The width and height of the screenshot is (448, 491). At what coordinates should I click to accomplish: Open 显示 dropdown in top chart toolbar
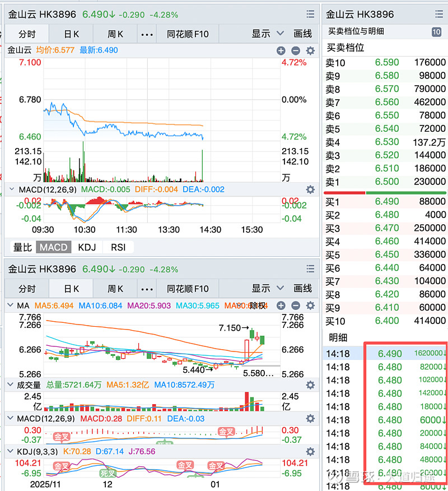(x=268, y=34)
